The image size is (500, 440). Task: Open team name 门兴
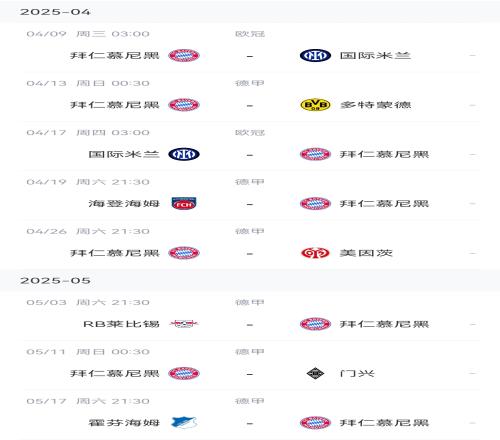[x=357, y=374]
